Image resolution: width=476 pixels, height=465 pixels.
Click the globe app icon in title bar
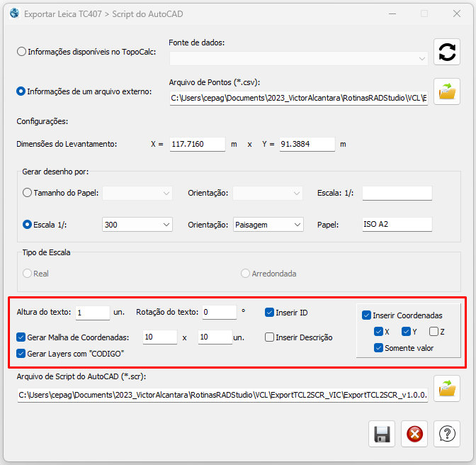tap(13, 13)
